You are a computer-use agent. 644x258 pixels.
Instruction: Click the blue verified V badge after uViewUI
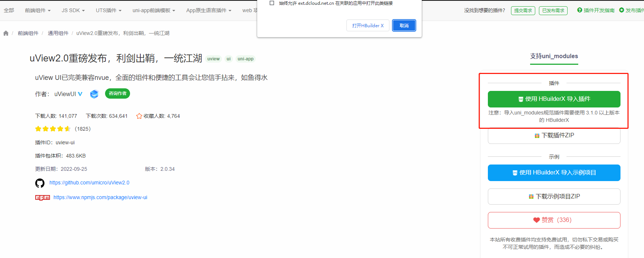[80, 94]
